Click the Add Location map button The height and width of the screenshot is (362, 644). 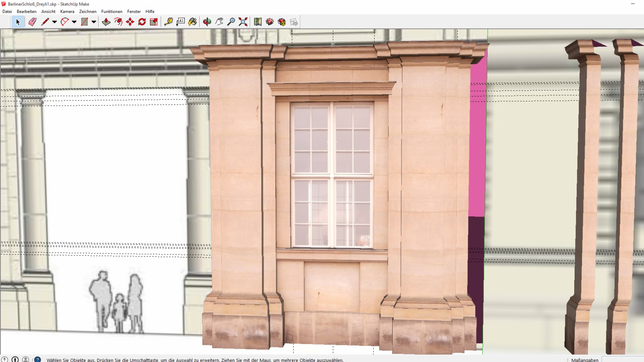(x=258, y=22)
